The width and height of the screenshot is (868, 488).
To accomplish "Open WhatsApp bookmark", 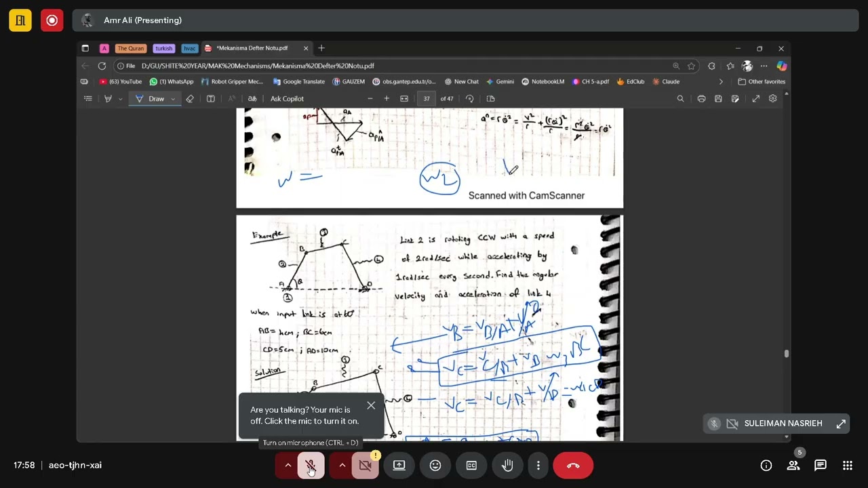I will tap(172, 81).
